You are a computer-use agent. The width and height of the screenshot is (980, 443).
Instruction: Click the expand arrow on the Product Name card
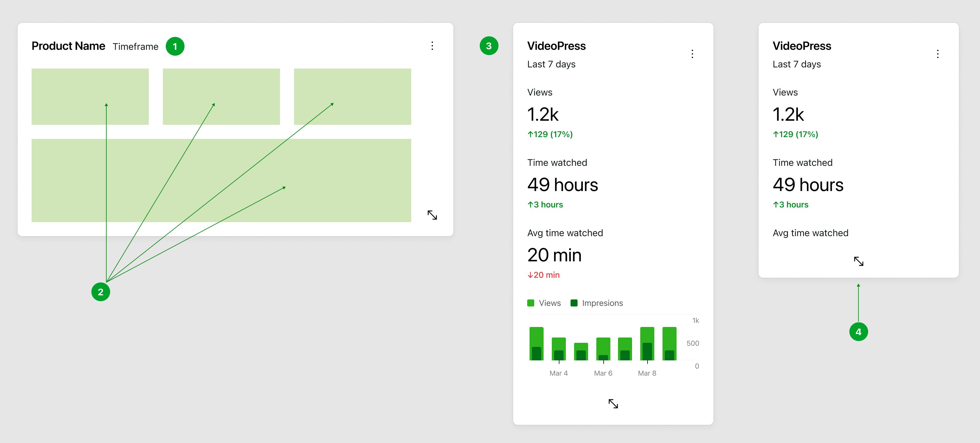[x=432, y=215]
